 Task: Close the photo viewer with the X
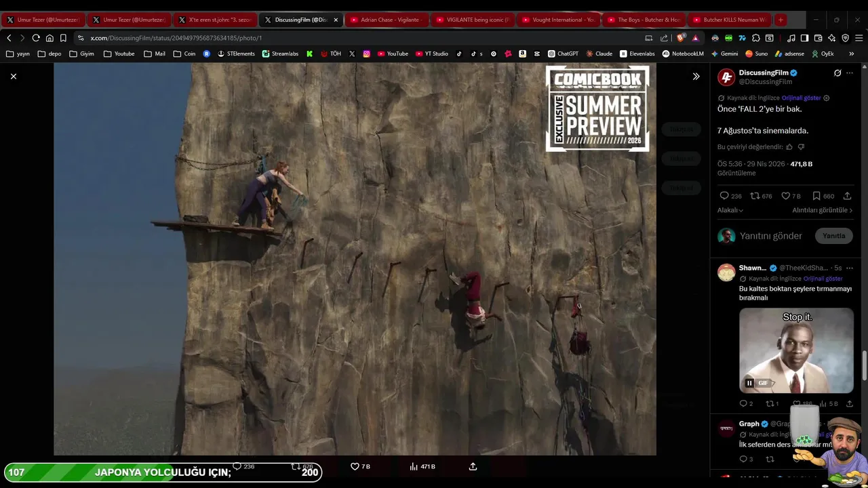coord(14,77)
